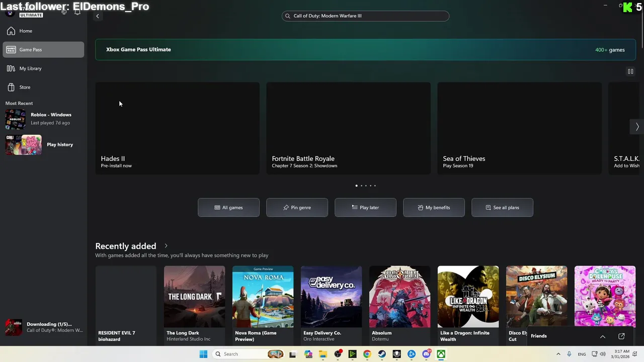Open Play history in the sidebar
The width and height of the screenshot is (644, 362).
[44, 145]
